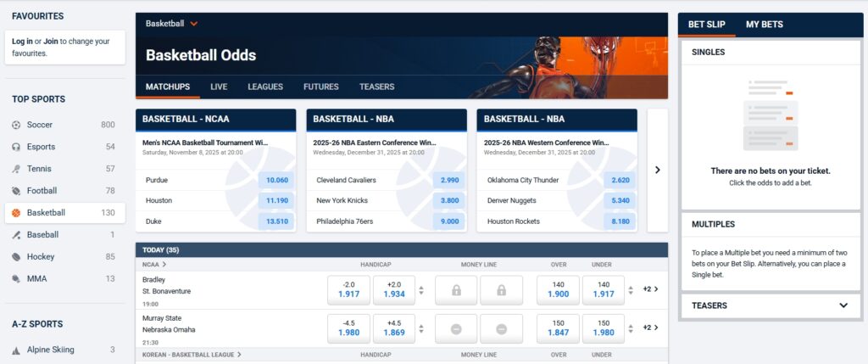Open 2025-26 NBA Western Conference Winner card title

[547, 143]
